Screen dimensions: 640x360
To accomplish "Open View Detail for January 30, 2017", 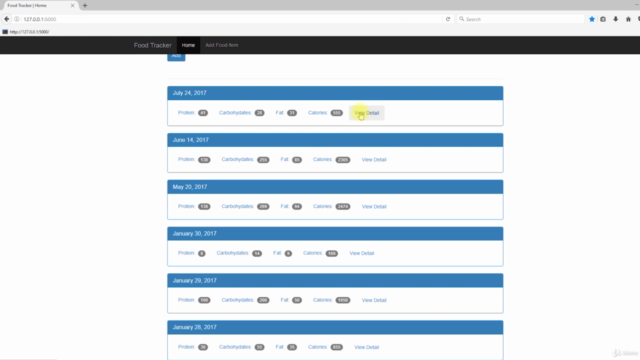I will pyautogui.click(x=362, y=253).
